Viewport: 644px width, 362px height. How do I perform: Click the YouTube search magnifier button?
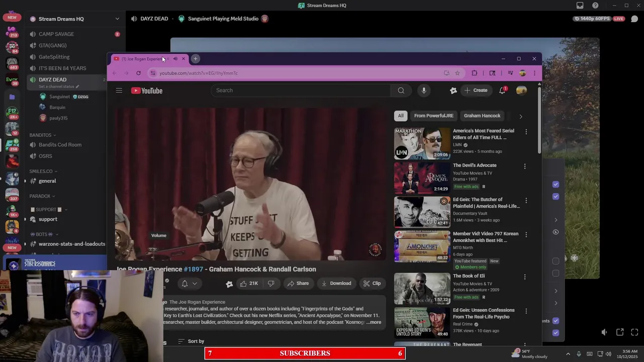click(x=401, y=90)
